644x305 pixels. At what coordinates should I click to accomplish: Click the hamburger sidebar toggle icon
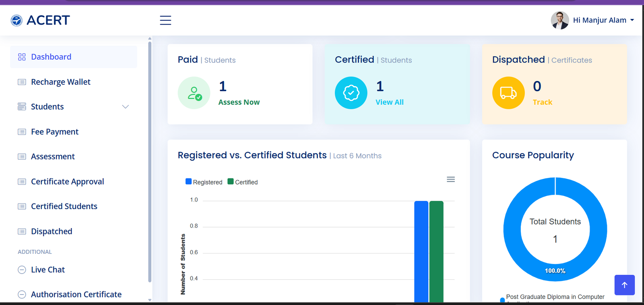(x=165, y=20)
